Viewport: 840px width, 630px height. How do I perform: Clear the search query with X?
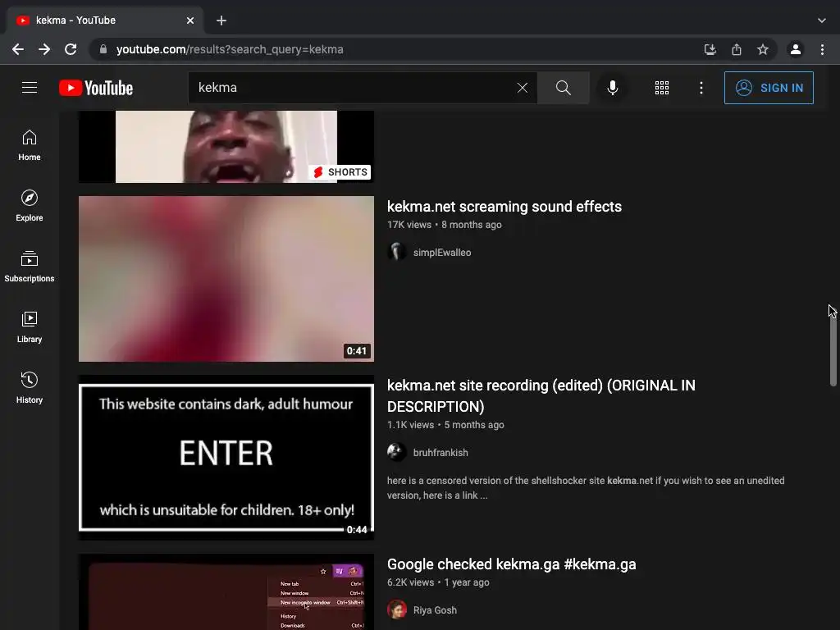pyautogui.click(x=523, y=88)
